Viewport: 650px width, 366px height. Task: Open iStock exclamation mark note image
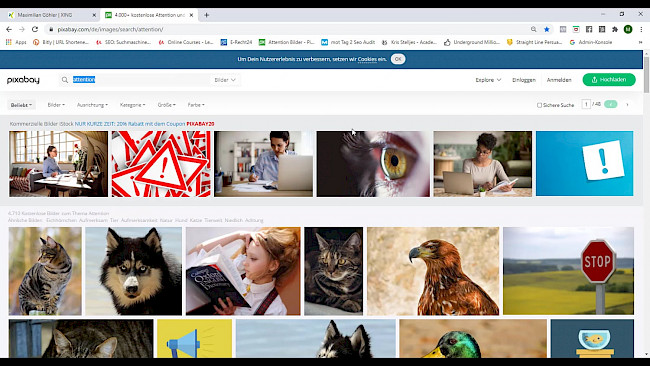(x=584, y=164)
